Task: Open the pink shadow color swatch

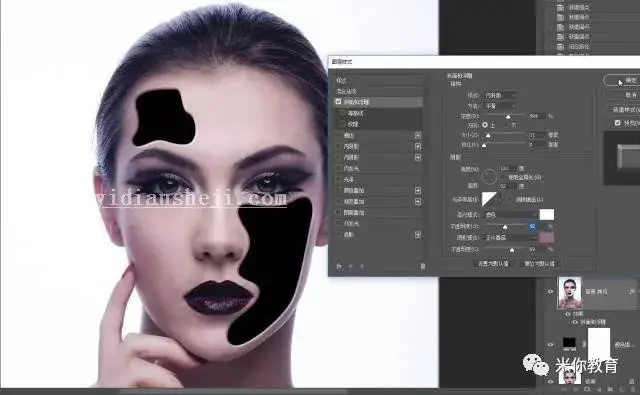Action: (547, 237)
